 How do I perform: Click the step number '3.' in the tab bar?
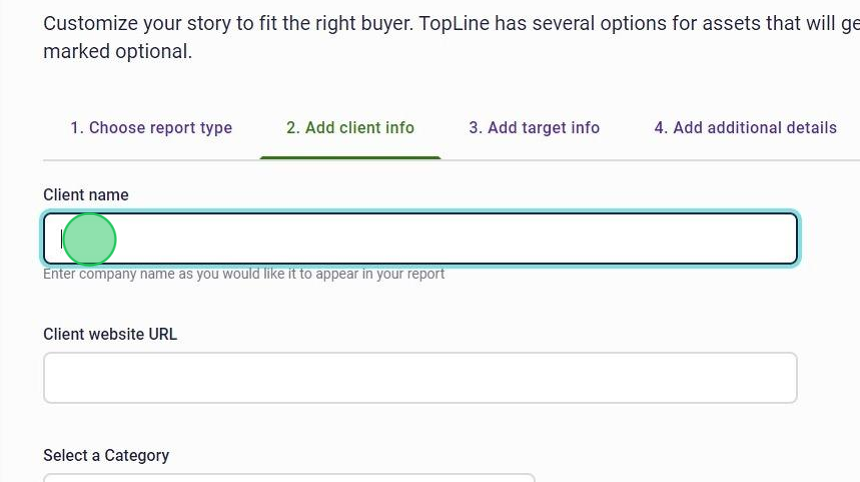click(476, 128)
